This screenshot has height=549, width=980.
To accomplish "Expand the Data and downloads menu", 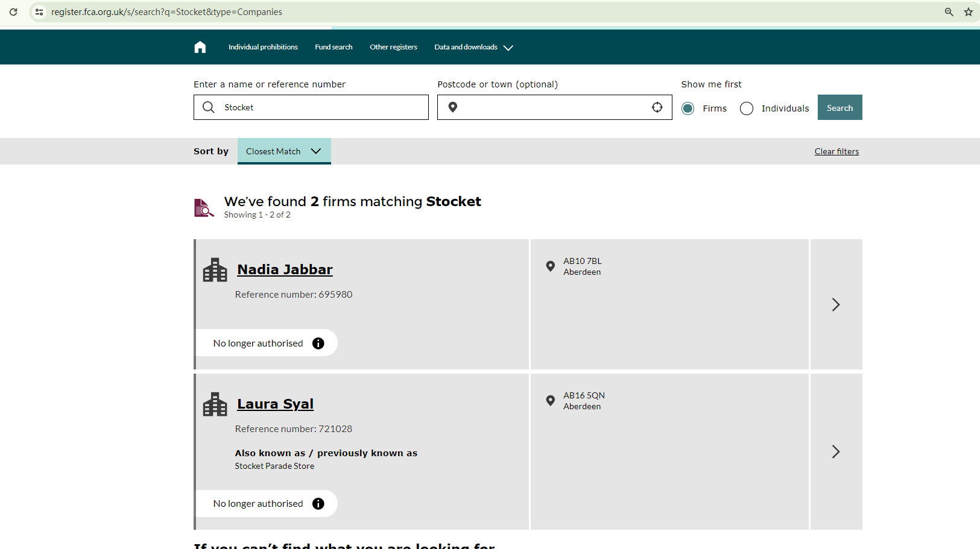I will (x=473, y=47).
